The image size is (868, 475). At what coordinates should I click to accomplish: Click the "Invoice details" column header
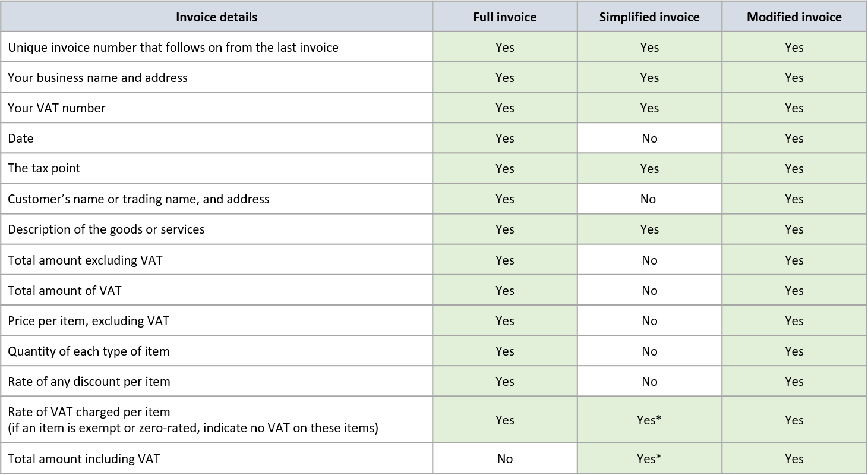[216, 17]
